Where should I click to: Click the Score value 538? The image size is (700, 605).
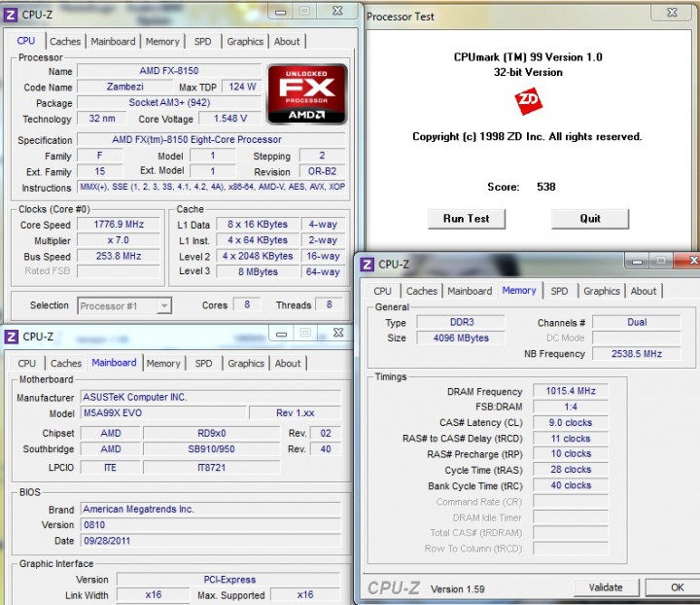tap(546, 187)
